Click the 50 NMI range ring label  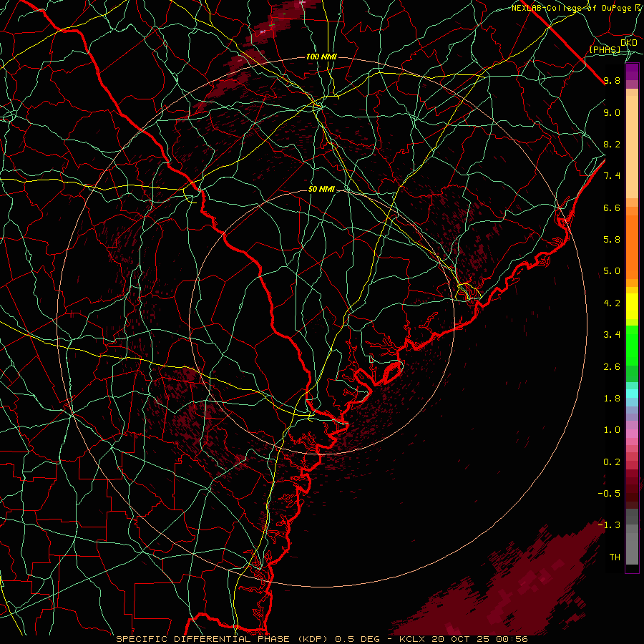[x=321, y=189]
